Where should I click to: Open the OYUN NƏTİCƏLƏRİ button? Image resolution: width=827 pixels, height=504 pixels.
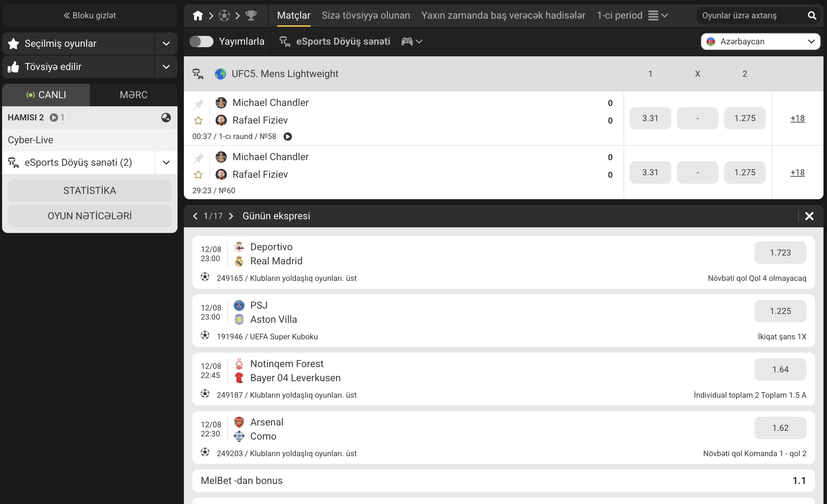(90, 216)
